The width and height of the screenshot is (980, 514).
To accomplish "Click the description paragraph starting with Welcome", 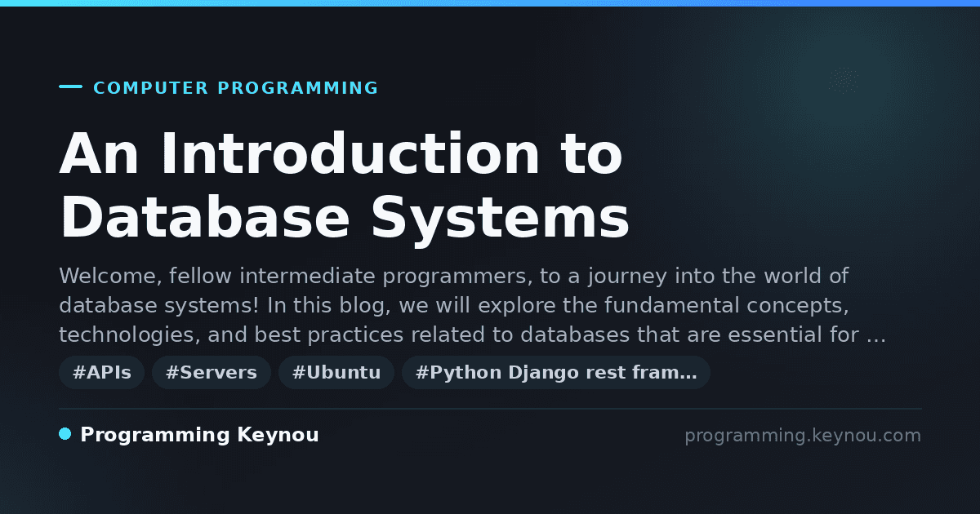I will click(x=473, y=305).
